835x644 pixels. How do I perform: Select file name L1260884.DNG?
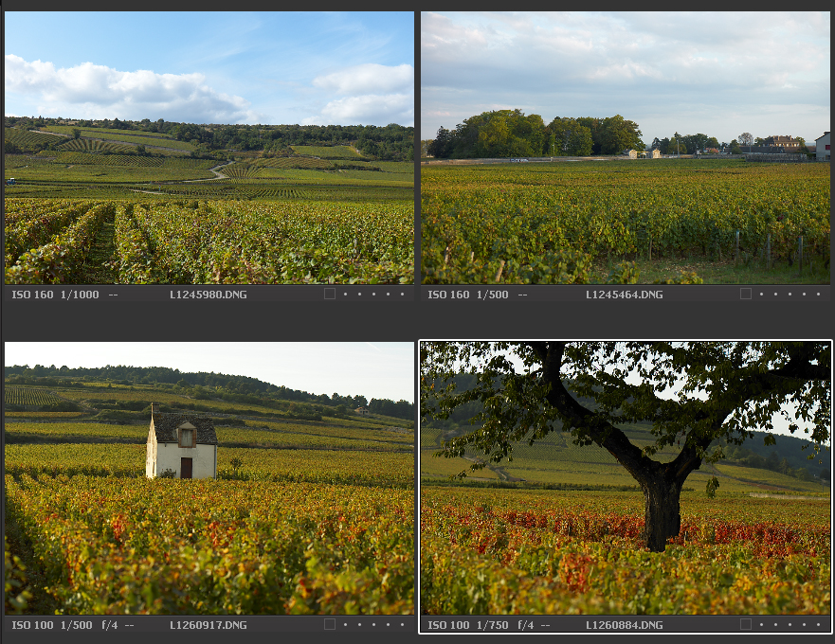tap(625, 625)
